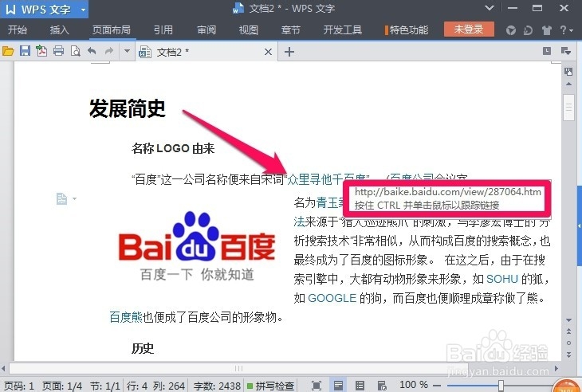Switch to full screen view in the status bar

[x=317, y=386]
